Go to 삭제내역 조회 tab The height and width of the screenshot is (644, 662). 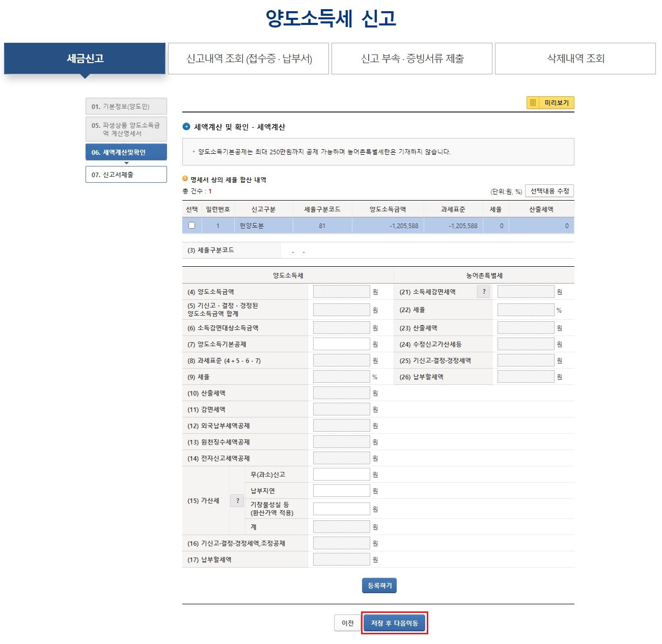(x=575, y=59)
